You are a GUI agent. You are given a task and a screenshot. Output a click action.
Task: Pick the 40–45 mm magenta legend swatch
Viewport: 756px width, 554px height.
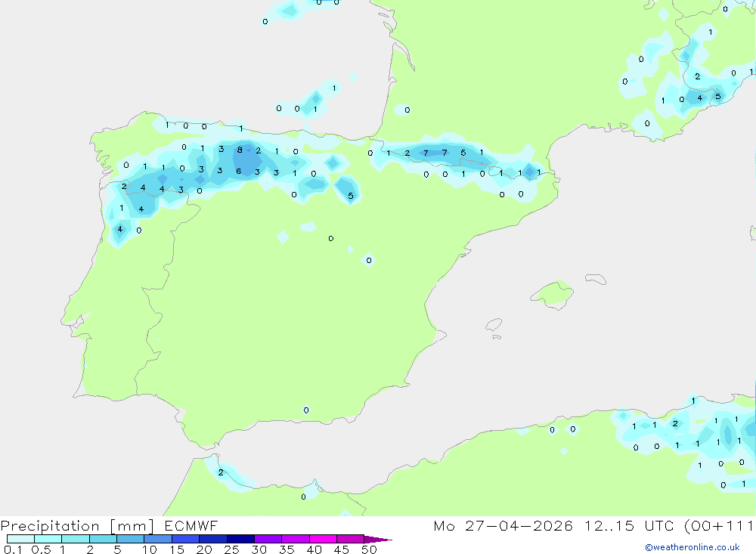[x=323, y=539]
